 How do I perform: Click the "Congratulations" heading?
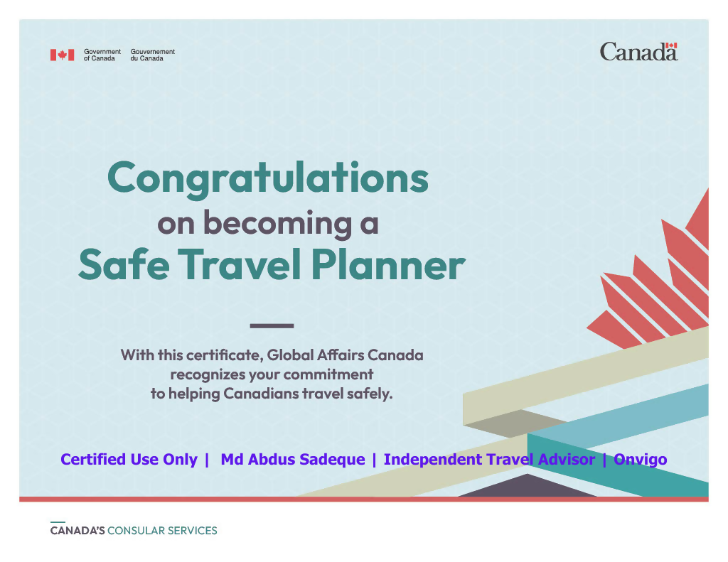pos(268,178)
